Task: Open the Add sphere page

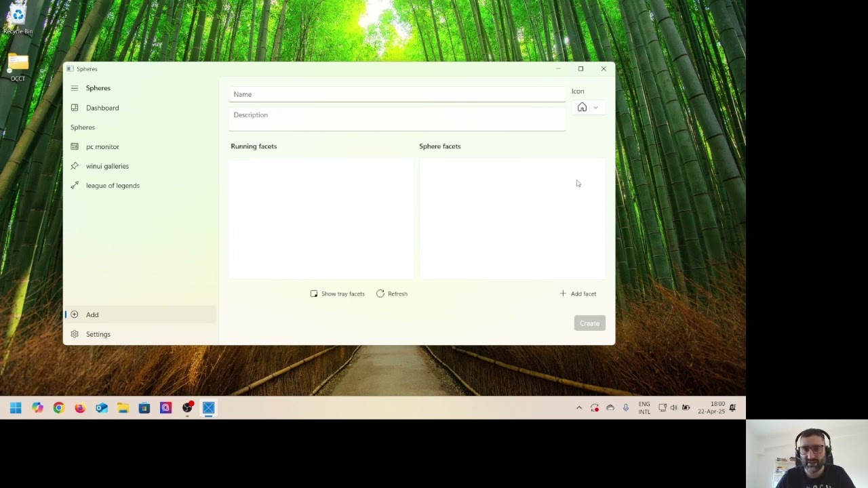Action: coord(140,314)
